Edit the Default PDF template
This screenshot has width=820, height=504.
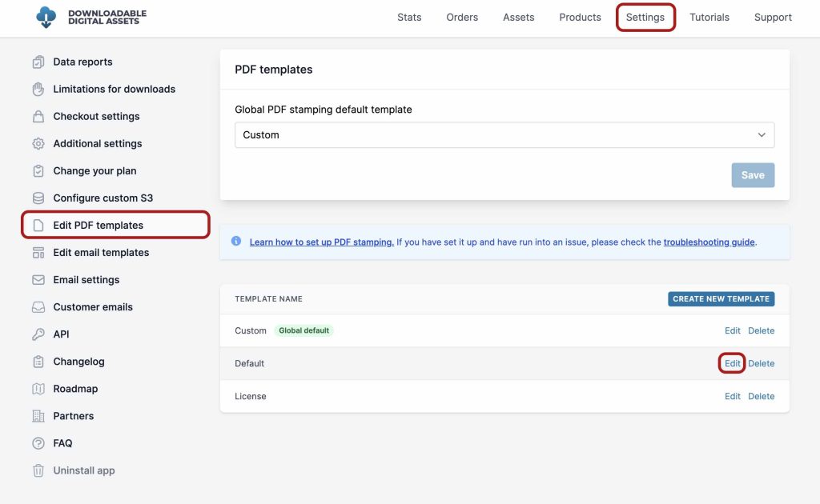click(732, 363)
